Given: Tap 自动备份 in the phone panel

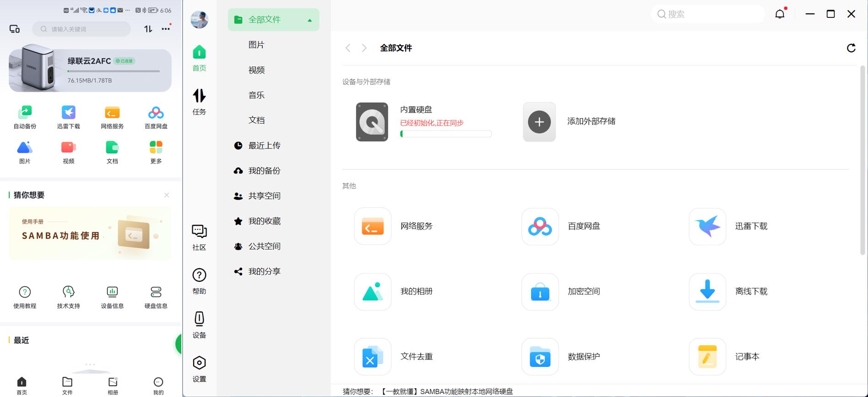Looking at the screenshot, I should point(25,117).
